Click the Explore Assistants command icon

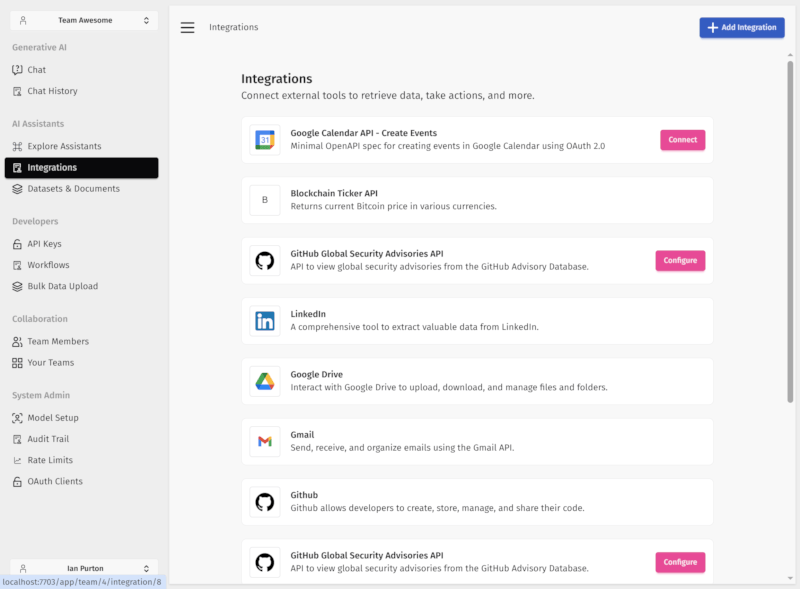pyautogui.click(x=17, y=146)
